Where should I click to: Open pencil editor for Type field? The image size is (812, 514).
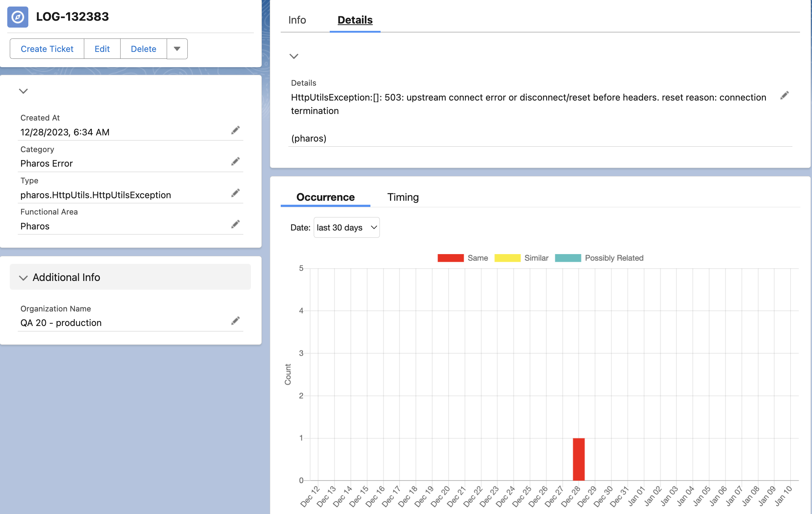[x=236, y=192]
